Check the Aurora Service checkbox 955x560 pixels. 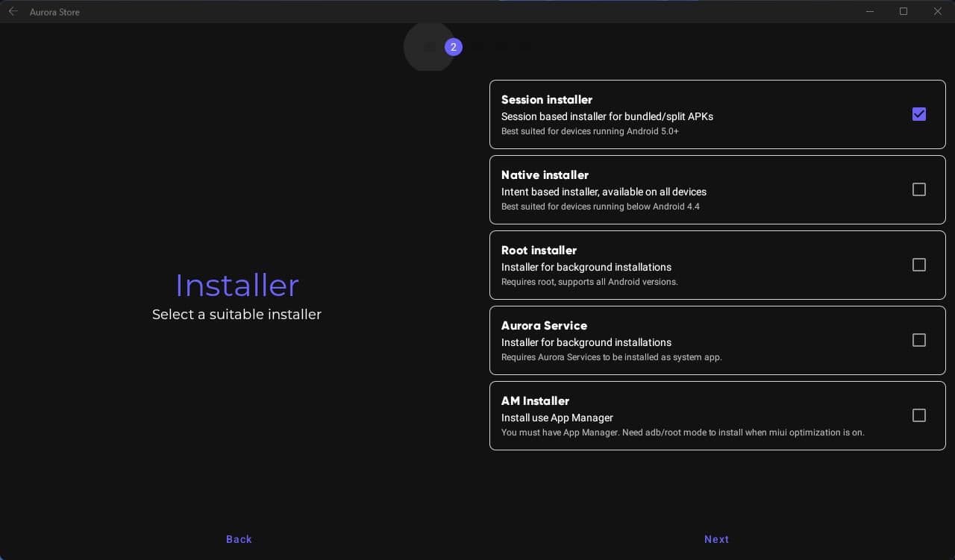(x=918, y=340)
